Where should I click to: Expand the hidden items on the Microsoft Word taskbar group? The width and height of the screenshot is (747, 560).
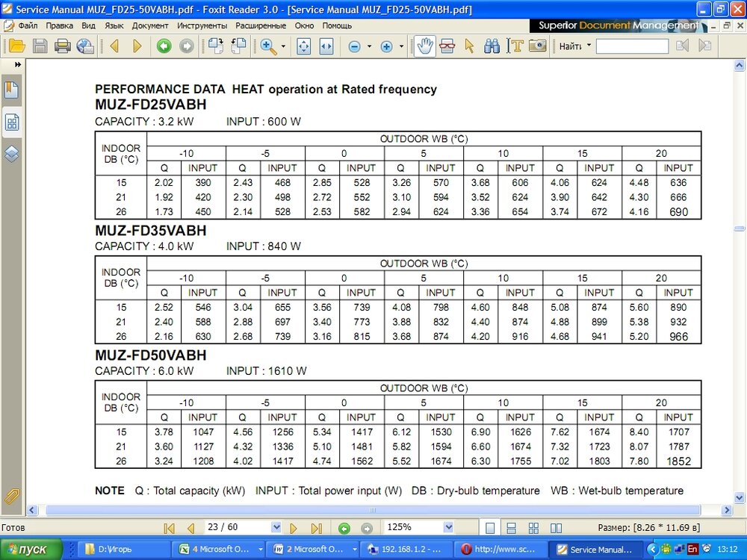(x=354, y=549)
